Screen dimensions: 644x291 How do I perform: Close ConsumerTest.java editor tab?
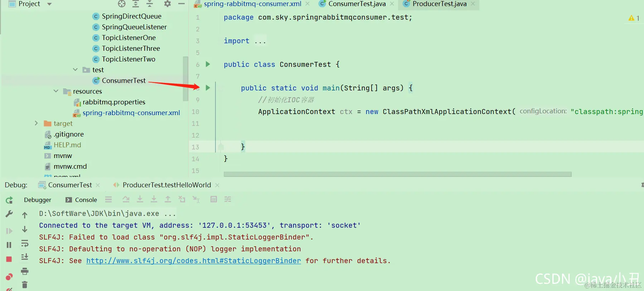[392, 4]
